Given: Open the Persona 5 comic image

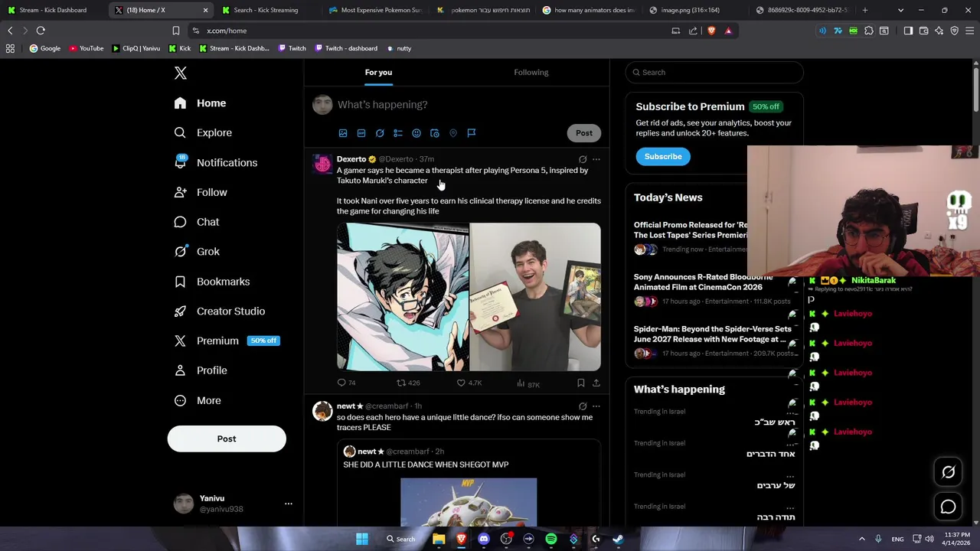Looking at the screenshot, I should pos(403,297).
